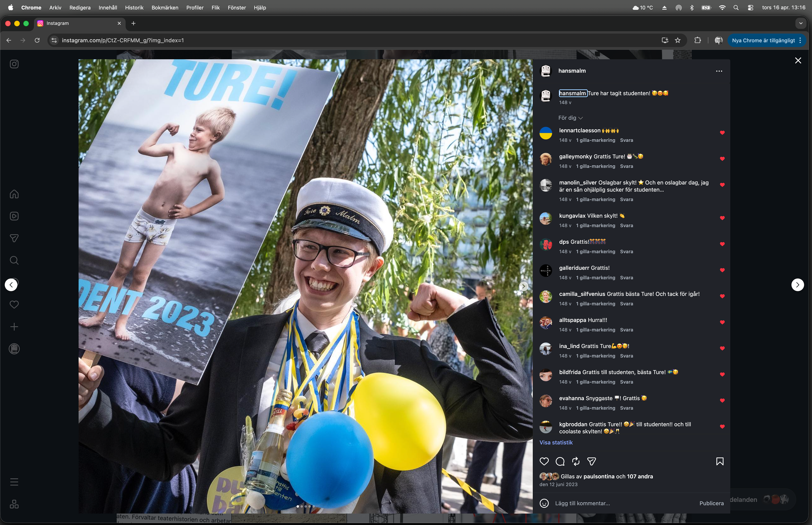Unlike lennartclaesson's comment heart
The image size is (812, 525).
click(722, 133)
